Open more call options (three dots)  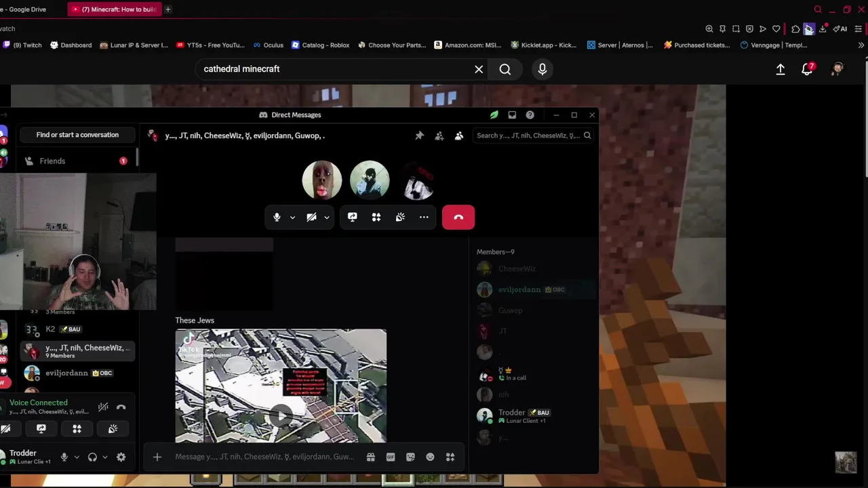[424, 217]
